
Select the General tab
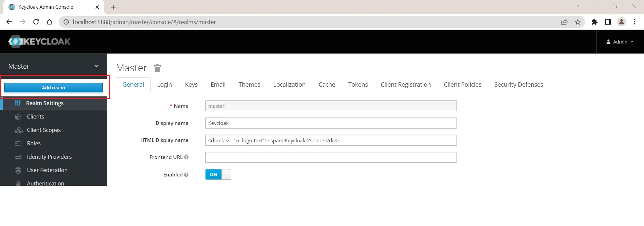133,85
